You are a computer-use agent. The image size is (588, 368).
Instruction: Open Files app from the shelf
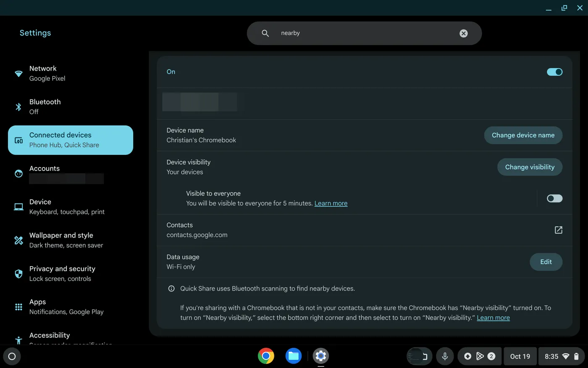tap(294, 356)
